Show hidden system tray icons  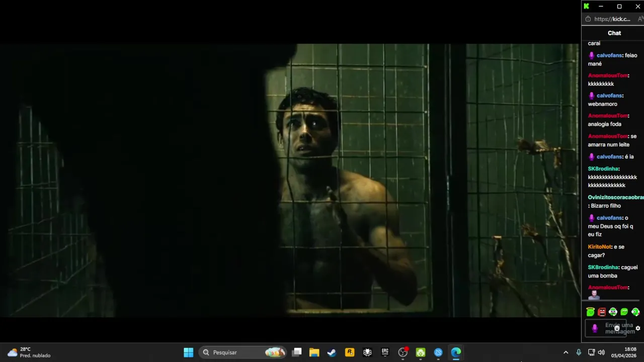566,352
